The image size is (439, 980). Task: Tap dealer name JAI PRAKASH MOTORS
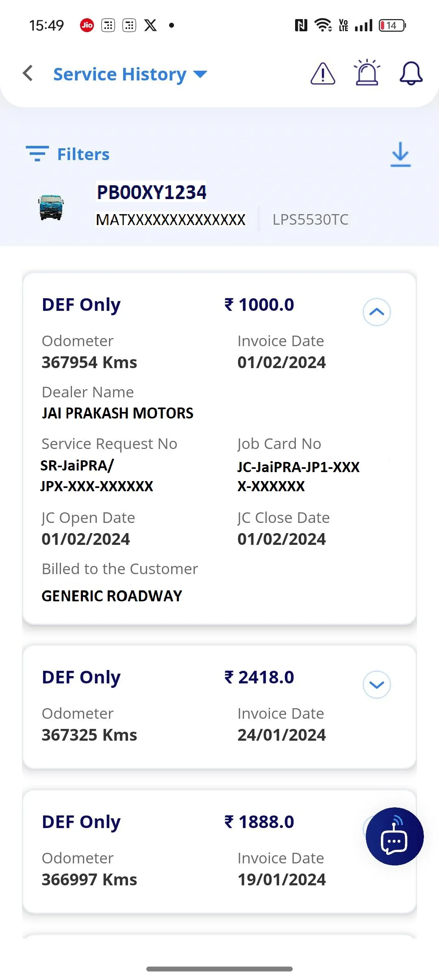click(118, 413)
